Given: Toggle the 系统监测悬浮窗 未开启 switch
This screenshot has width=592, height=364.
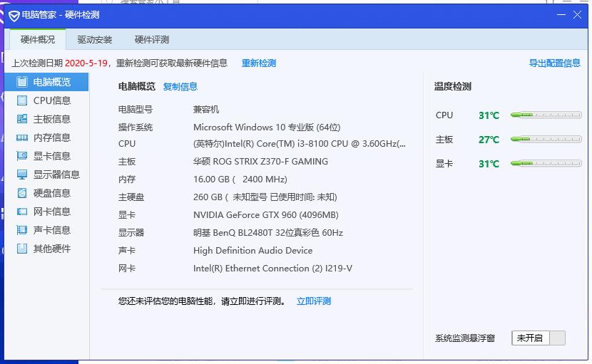Looking at the screenshot, I should pyautogui.click(x=539, y=338).
